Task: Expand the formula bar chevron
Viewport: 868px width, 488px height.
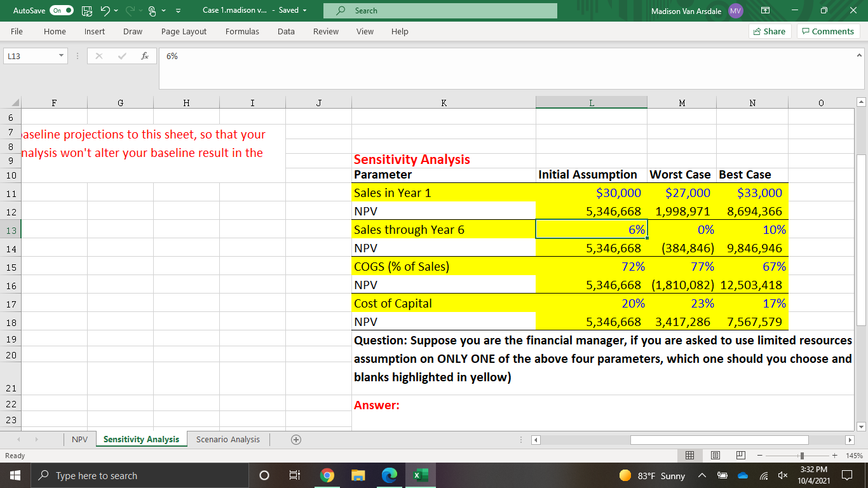Action: coord(859,56)
